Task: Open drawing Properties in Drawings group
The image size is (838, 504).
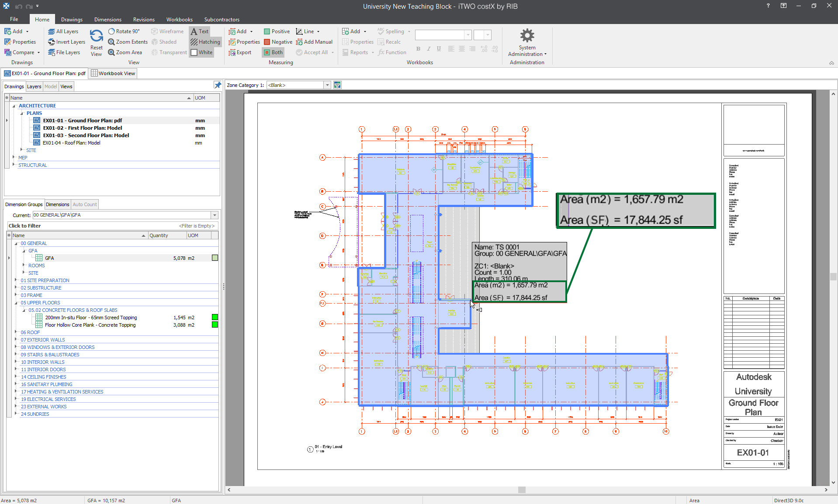Action: click(x=20, y=42)
